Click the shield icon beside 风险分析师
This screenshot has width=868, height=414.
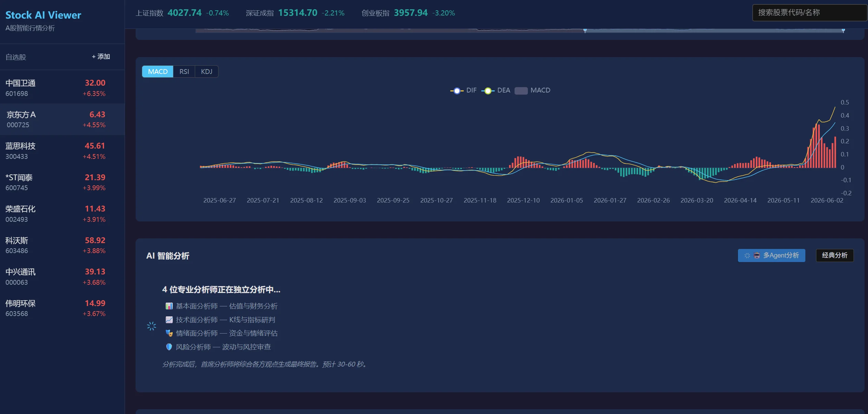pos(169,347)
